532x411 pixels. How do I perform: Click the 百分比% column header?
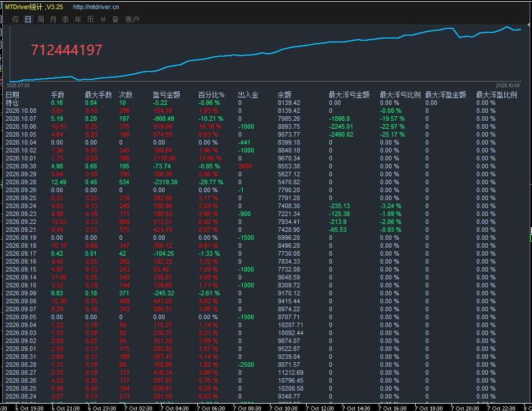(x=212, y=95)
